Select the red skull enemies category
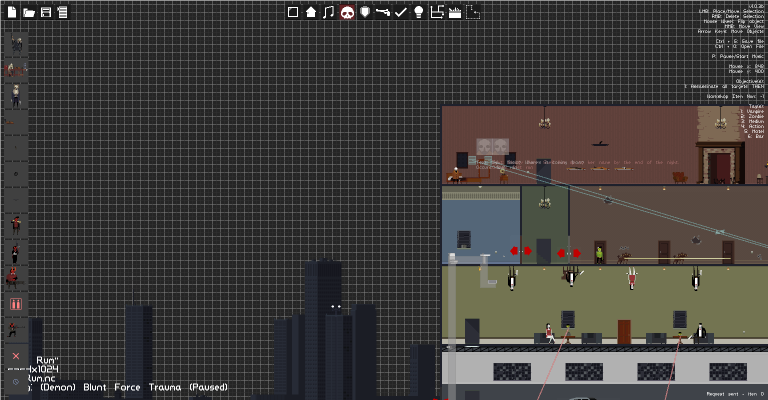The height and width of the screenshot is (400, 768). 347,12
